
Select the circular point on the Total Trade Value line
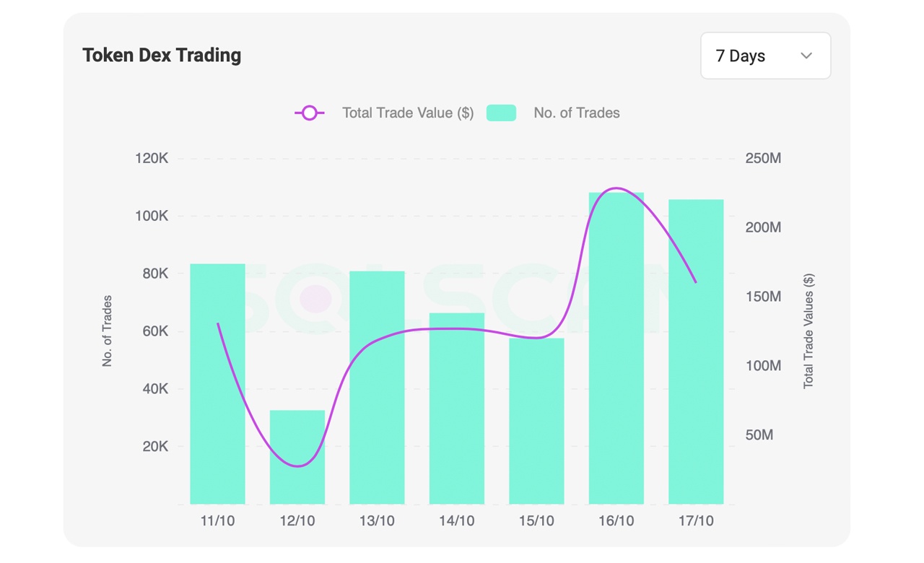click(309, 113)
